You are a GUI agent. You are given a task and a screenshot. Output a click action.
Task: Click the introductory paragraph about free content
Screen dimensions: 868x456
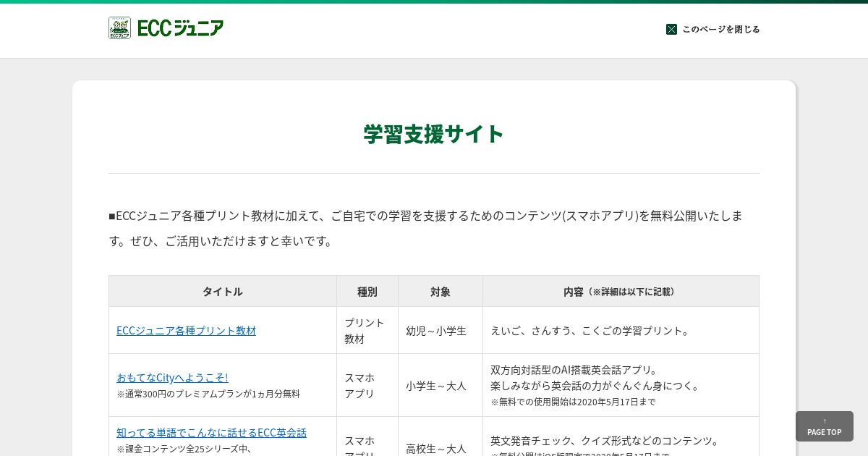coord(426,228)
